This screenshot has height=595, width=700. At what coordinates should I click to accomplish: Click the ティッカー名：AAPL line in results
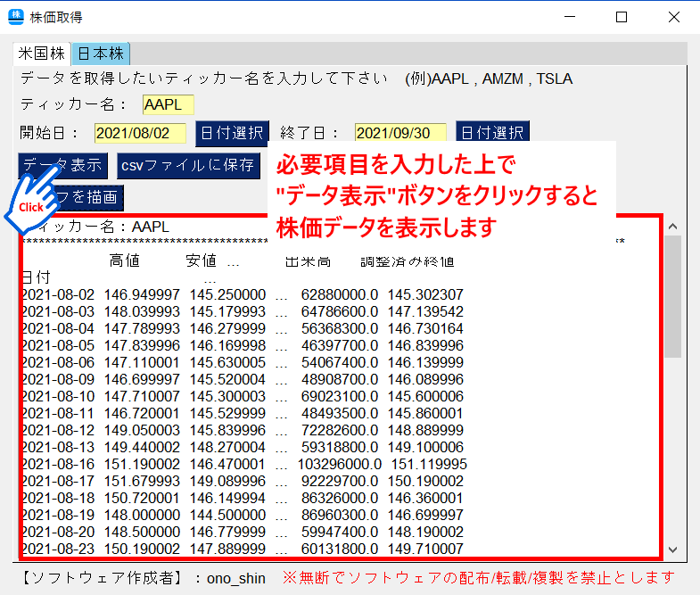point(103,227)
